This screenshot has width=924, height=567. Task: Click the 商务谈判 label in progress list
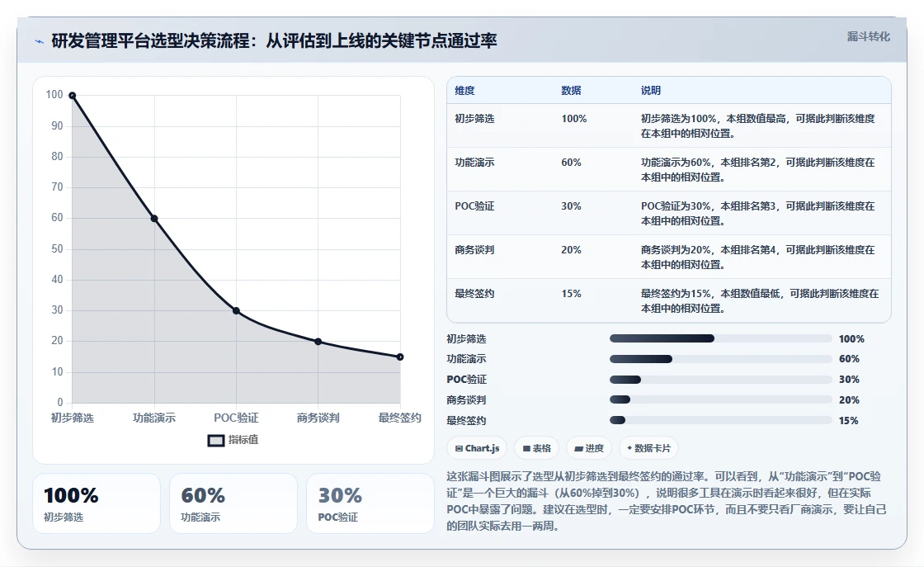[x=466, y=400]
